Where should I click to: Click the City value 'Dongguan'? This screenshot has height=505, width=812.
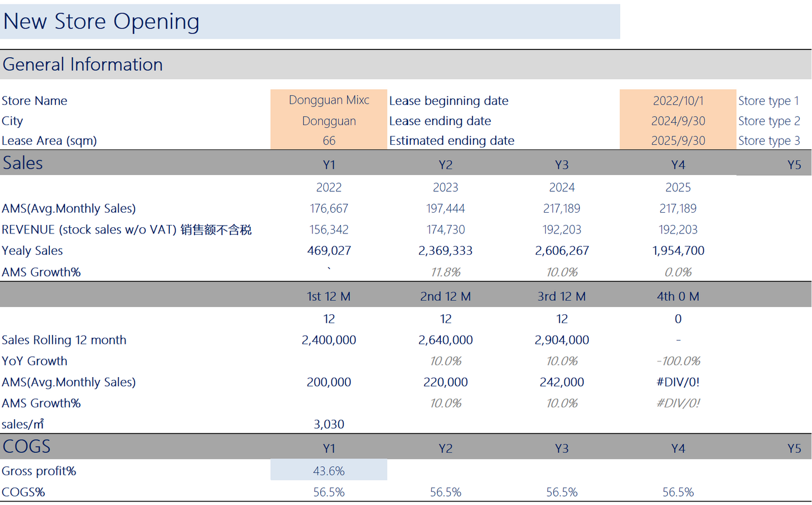tap(329, 121)
